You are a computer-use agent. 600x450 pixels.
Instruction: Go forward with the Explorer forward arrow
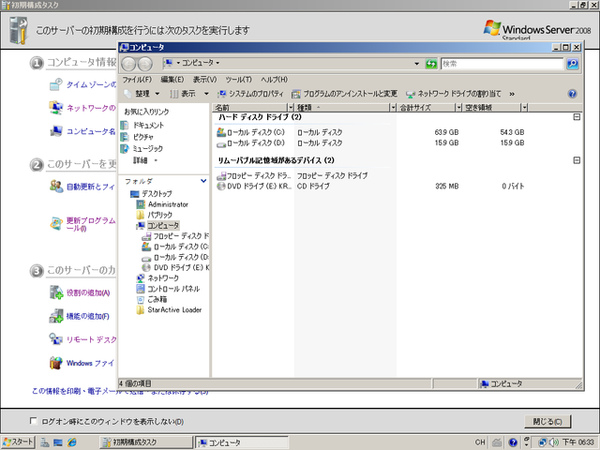point(145,64)
